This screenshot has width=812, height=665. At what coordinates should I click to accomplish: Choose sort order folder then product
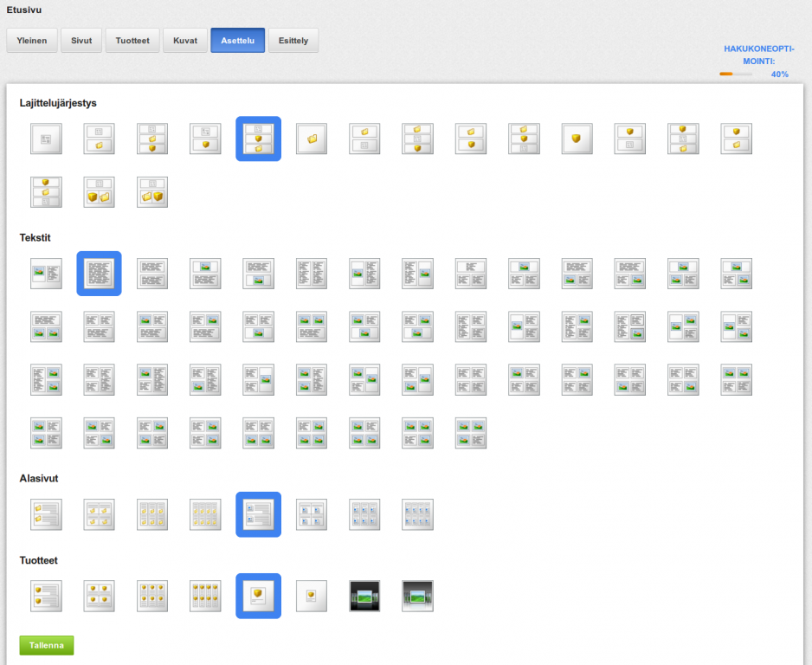(x=471, y=139)
